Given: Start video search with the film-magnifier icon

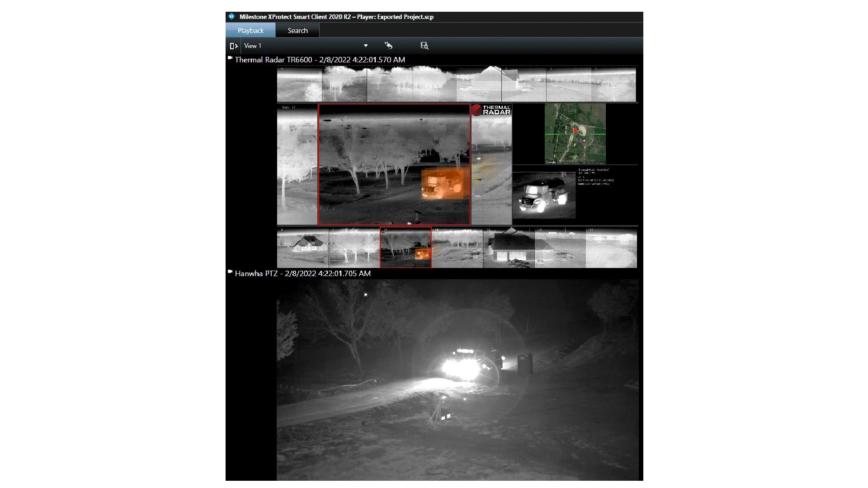Looking at the screenshot, I should (x=424, y=45).
